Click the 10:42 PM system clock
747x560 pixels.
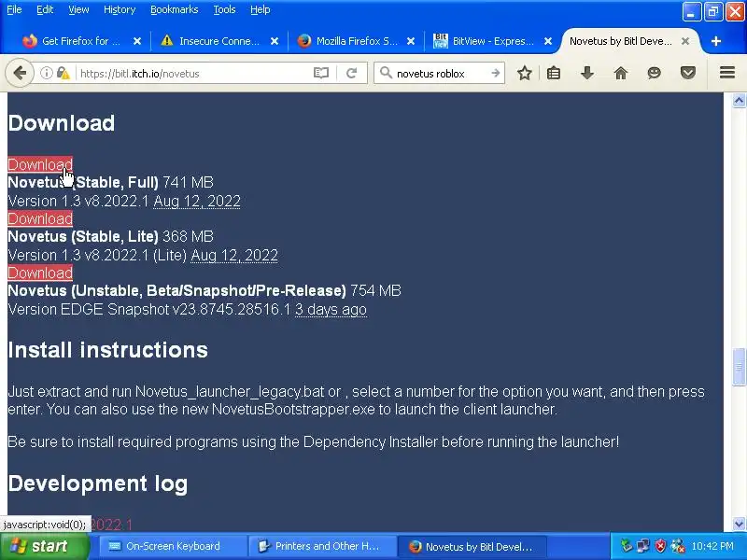click(x=712, y=546)
